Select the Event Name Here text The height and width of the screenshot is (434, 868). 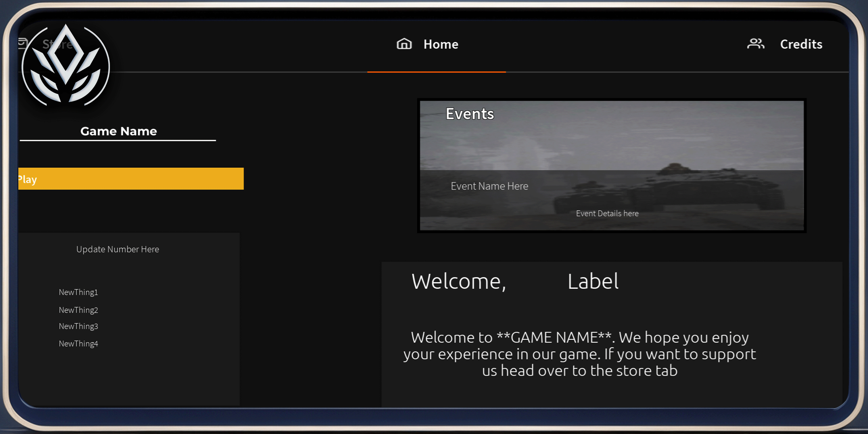[489, 186]
